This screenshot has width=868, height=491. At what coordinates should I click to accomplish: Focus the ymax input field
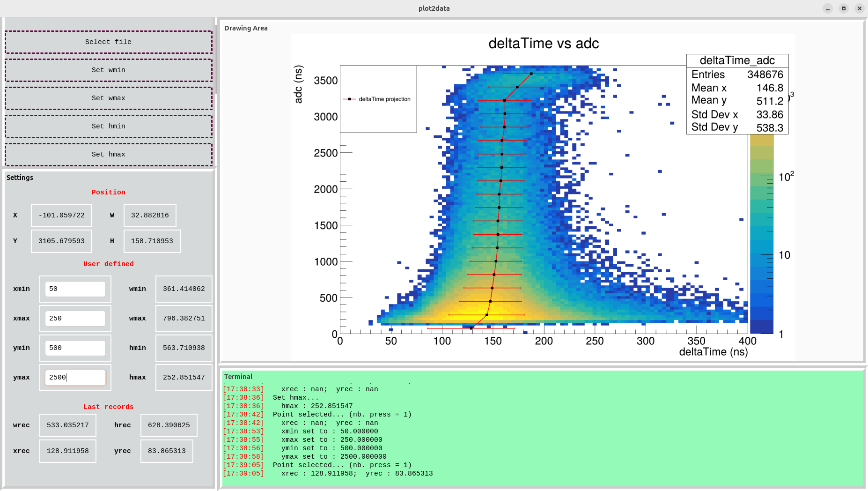75,378
